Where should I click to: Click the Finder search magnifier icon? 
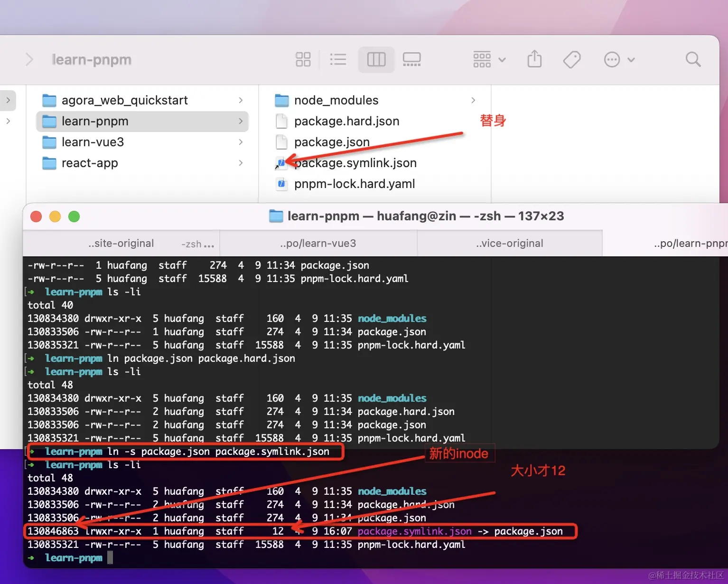pos(693,59)
